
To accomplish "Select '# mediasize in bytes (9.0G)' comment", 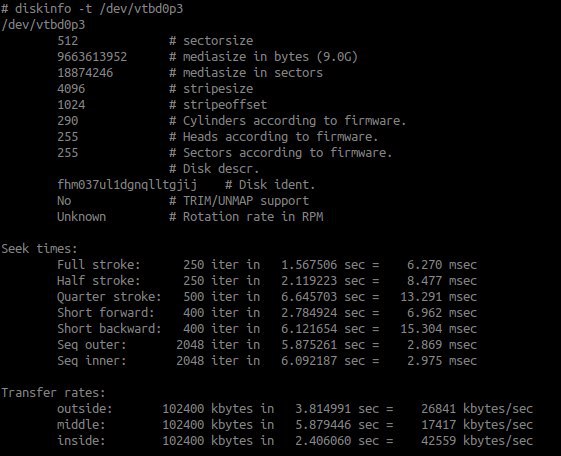I will 263,57.
